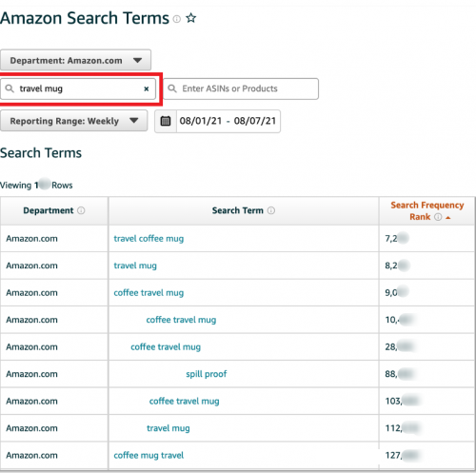Click the Search Frequency Rank info icon

[x=438, y=217]
